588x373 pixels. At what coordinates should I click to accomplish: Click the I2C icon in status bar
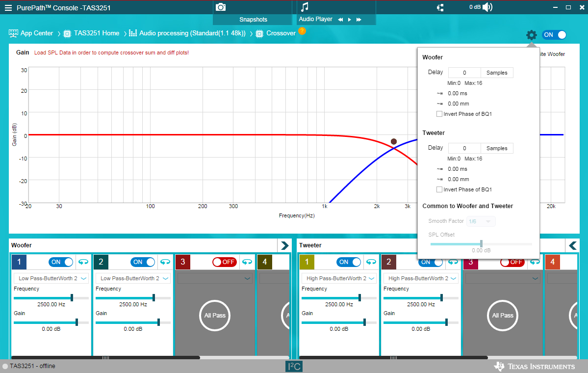(x=294, y=366)
